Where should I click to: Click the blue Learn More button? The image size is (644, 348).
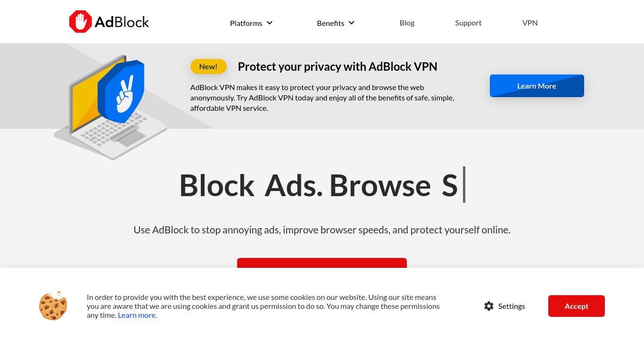pyautogui.click(x=537, y=86)
